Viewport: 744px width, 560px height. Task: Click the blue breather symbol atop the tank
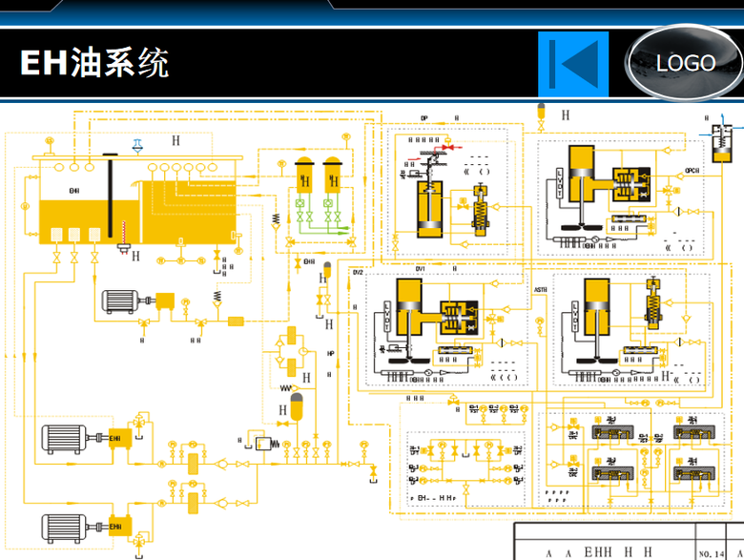tap(138, 143)
